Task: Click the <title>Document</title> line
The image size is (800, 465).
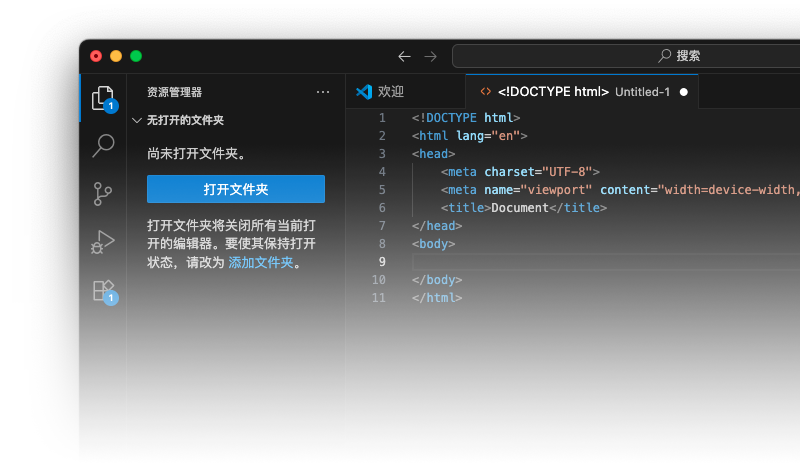Action: coord(524,208)
